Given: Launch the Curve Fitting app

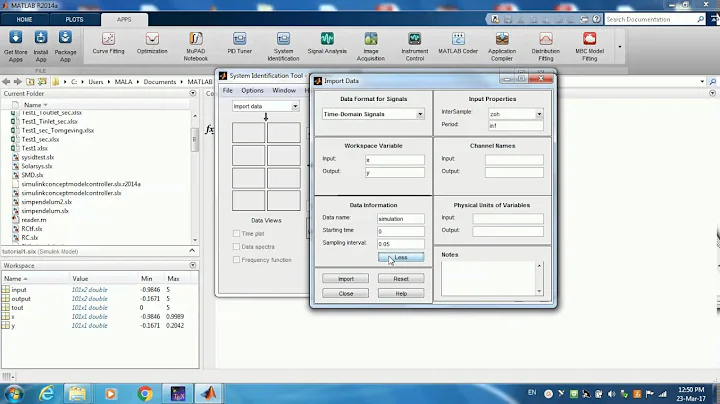Looking at the screenshot, I should point(108,44).
